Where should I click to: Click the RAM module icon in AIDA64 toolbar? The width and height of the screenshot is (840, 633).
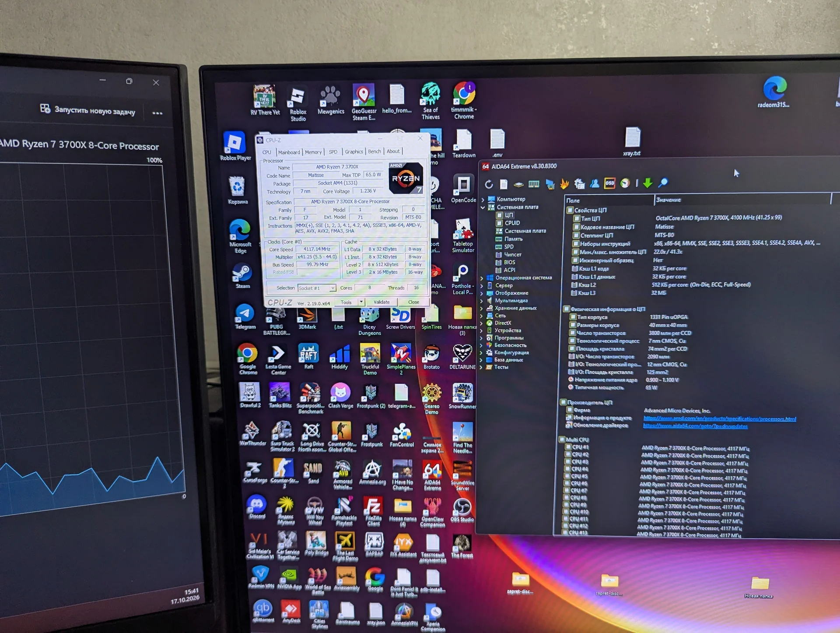point(534,184)
